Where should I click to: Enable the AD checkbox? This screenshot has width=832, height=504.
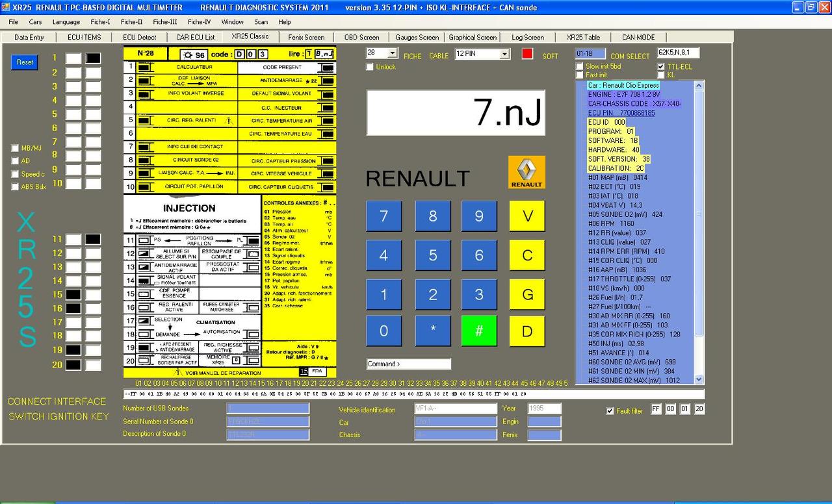click(x=15, y=161)
